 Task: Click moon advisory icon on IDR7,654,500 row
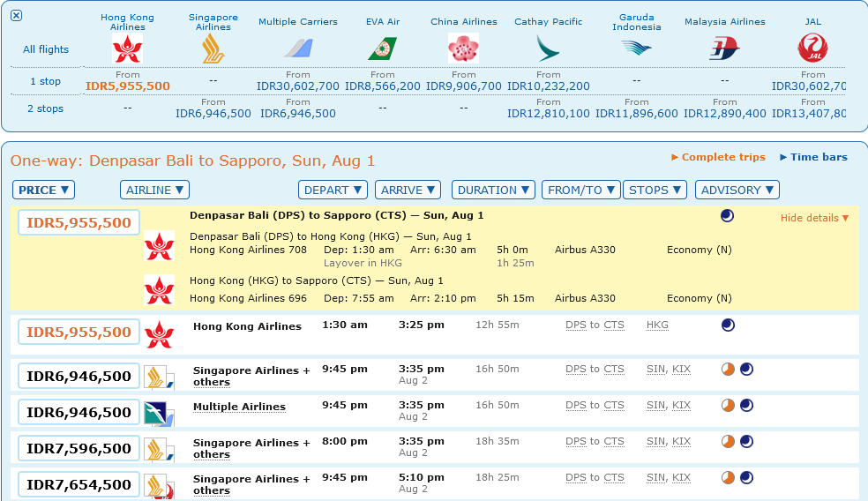click(x=747, y=477)
